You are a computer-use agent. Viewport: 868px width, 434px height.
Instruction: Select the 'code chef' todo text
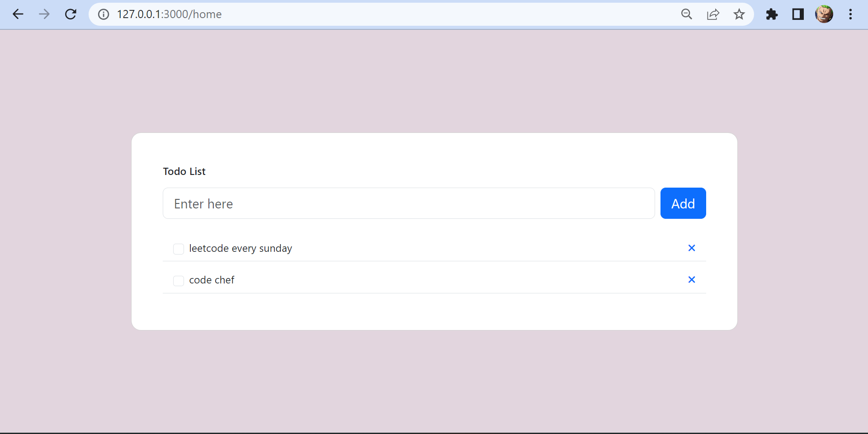(x=212, y=280)
